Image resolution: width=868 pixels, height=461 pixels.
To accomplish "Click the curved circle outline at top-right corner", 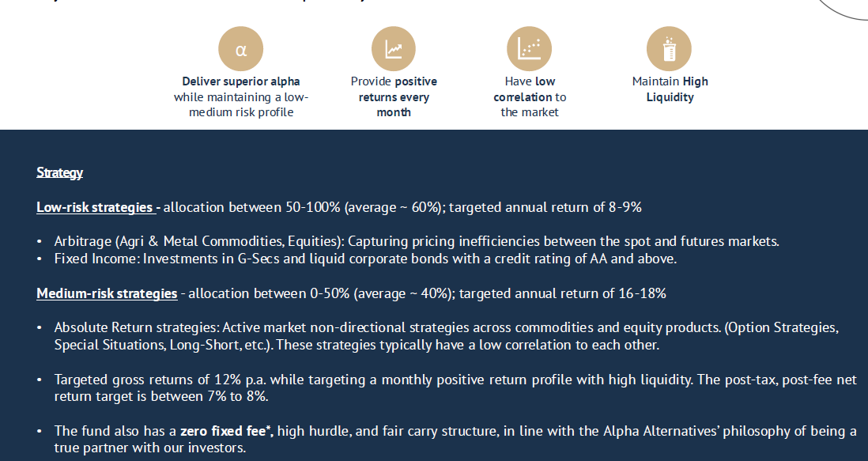I will [x=843, y=10].
